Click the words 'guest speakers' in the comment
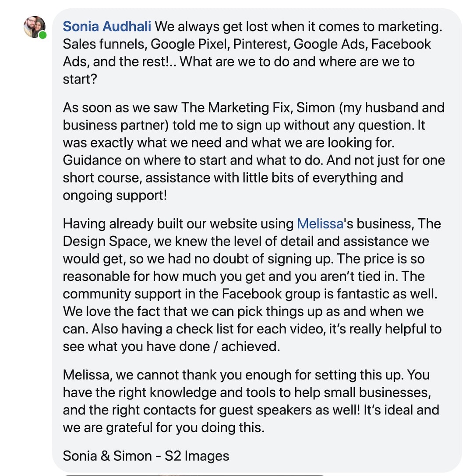 (x=265, y=410)
